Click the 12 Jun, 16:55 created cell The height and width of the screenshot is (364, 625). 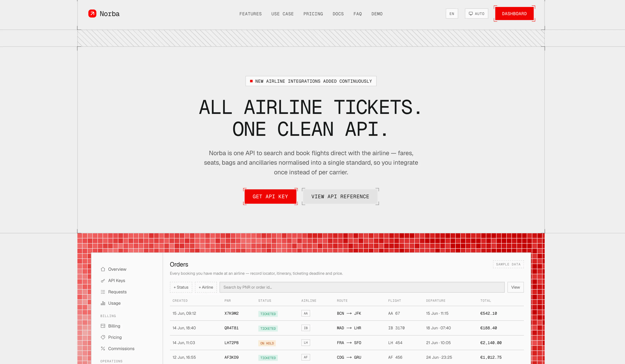184,357
